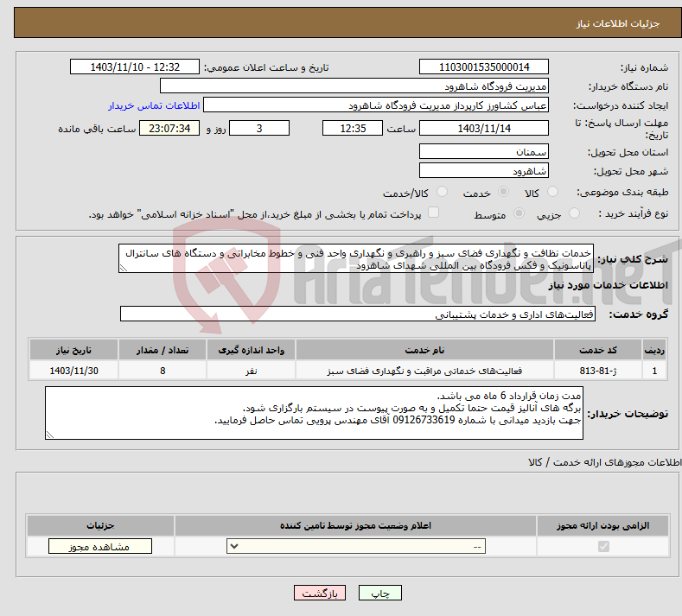Click the quantity cell 8
Viewport: 682px width, 616px height.
coord(163,371)
